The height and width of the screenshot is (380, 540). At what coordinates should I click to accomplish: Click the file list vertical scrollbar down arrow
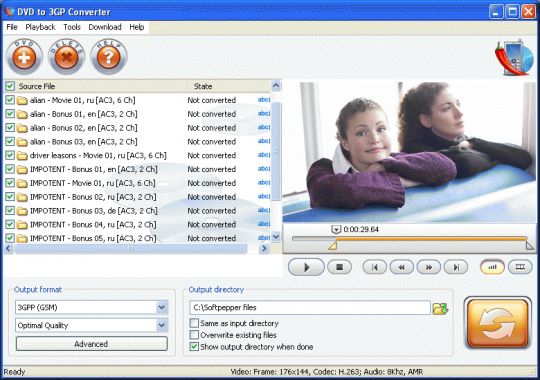276,237
